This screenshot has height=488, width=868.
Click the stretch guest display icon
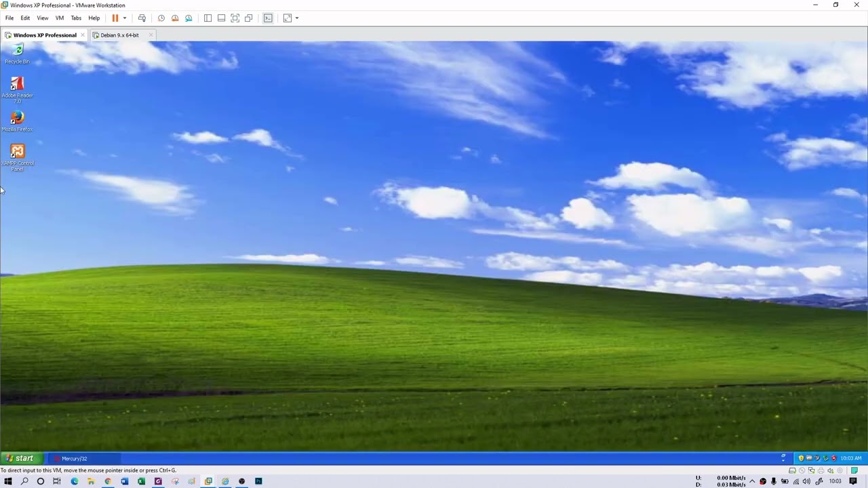(x=288, y=18)
